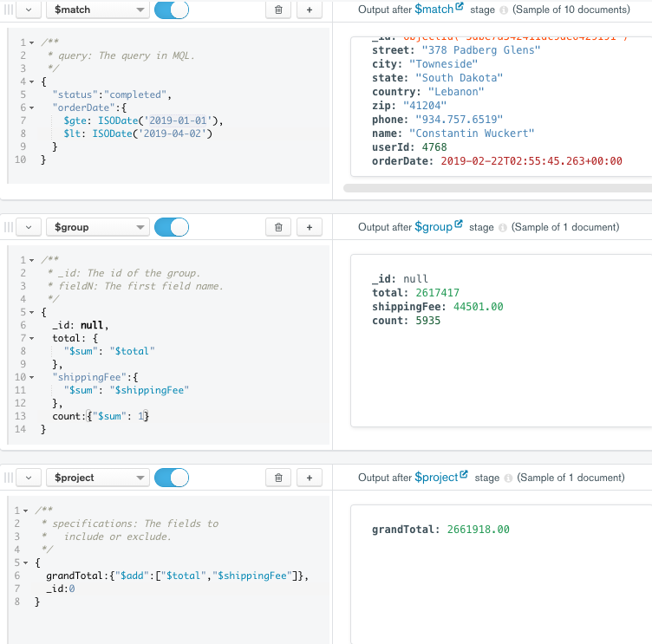Image resolution: width=652 pixels, height=644 pixels.
Task: Show info tooltip for $group sample output
Action: (x=502, y=227)
